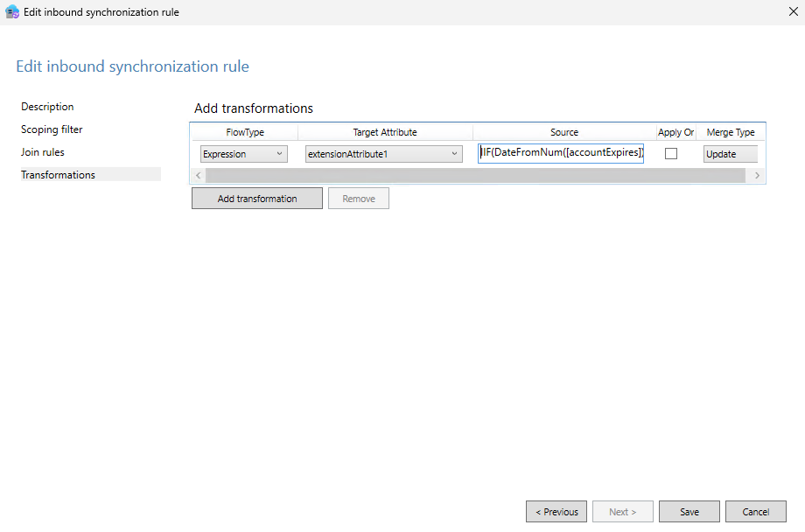805x532 pixels.
Task: Close the Edit inbound synchronization rule dialog
Action: (794, 11)
